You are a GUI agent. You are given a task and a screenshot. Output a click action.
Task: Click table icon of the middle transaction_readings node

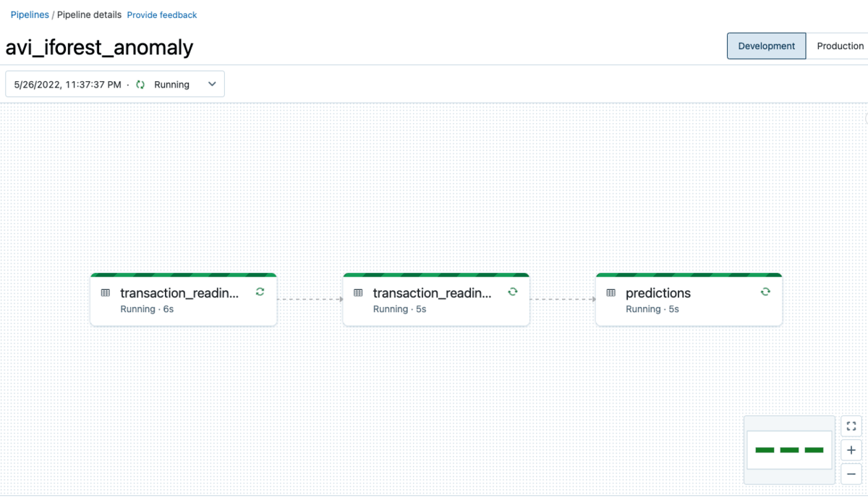tap(358, 293)
